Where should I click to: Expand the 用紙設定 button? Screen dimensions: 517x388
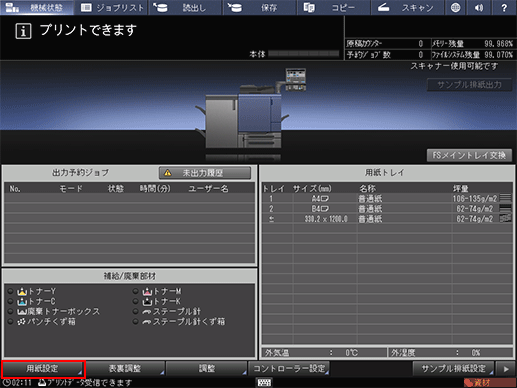tap(43, 369)
